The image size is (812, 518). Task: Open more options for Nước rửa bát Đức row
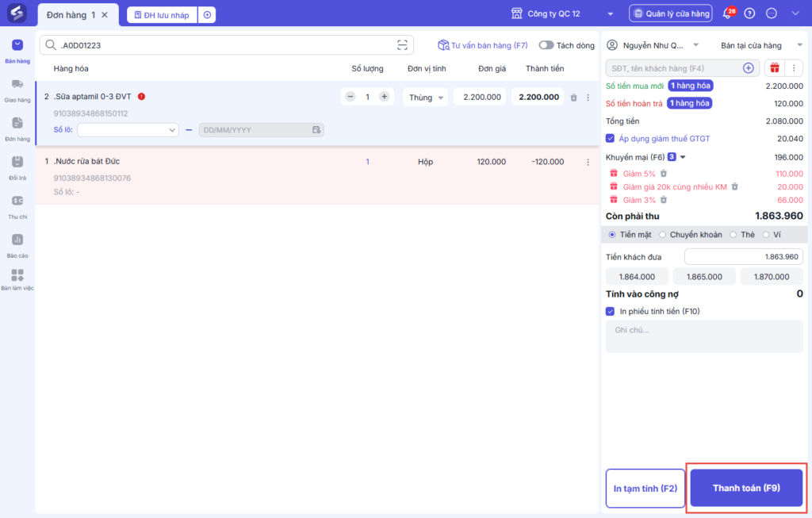click(x=588, y=162)
